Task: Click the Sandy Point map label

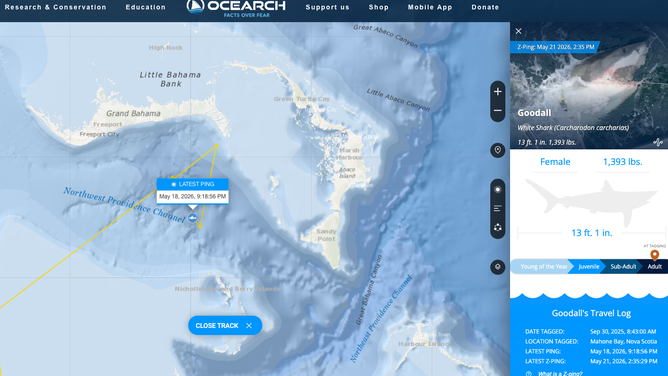Action: tap(326, 235)
